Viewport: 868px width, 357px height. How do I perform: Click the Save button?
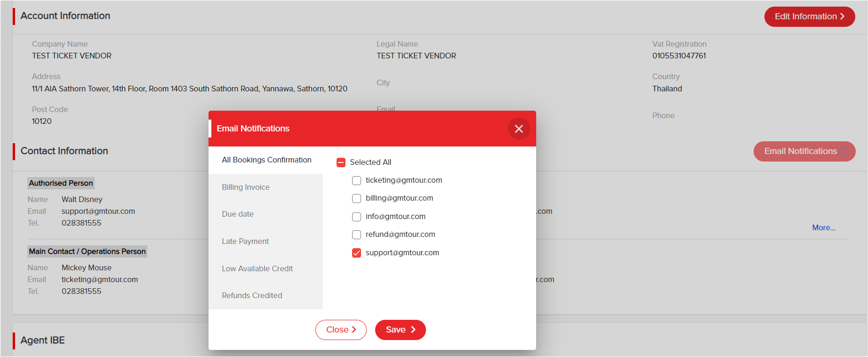401,330
